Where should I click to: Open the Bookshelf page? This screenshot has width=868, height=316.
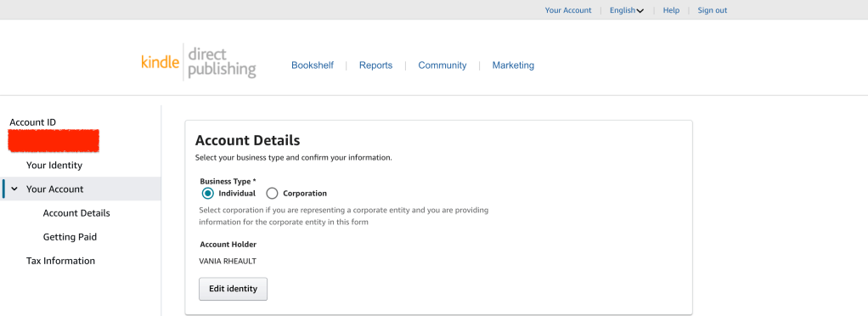pos(313,65)
